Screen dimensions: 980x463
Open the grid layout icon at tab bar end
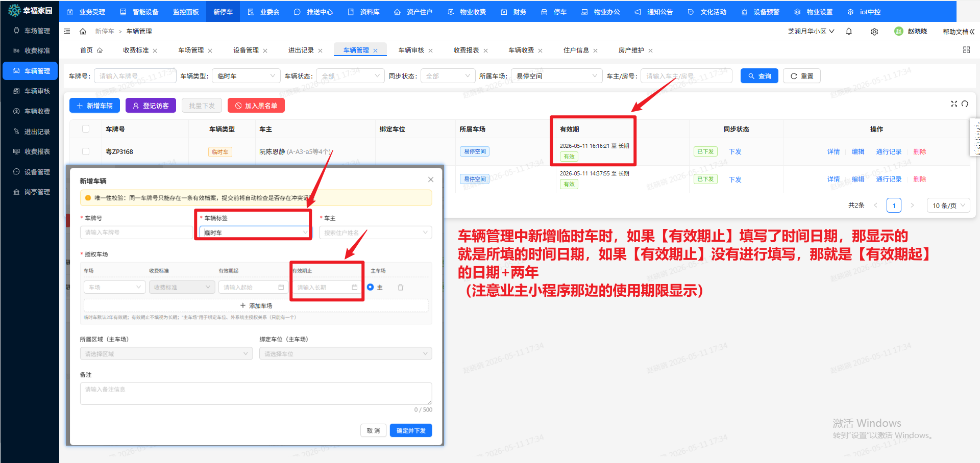966,50
